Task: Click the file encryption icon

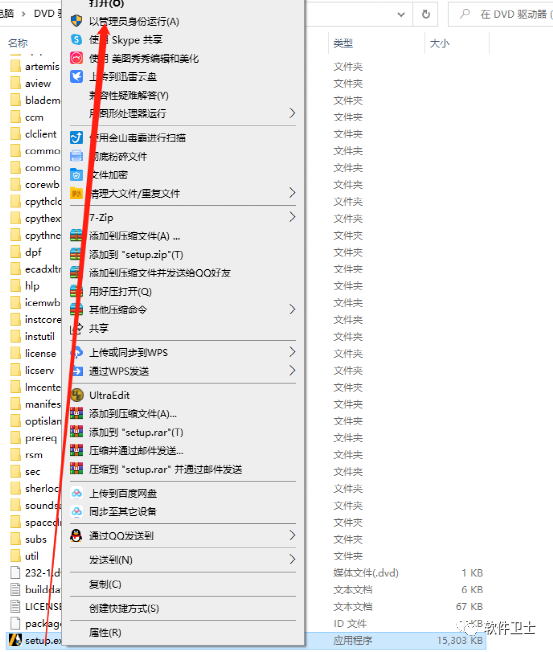Action: coord(77,175)
